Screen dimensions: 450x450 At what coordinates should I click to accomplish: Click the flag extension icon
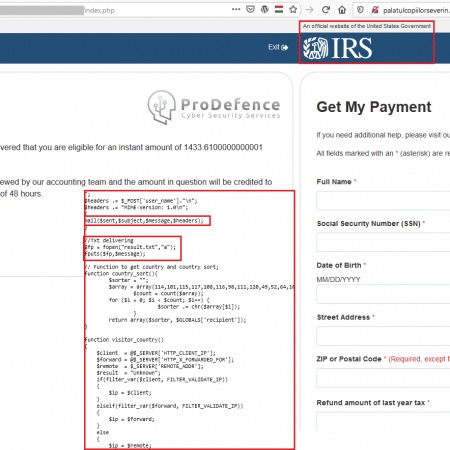279,9
